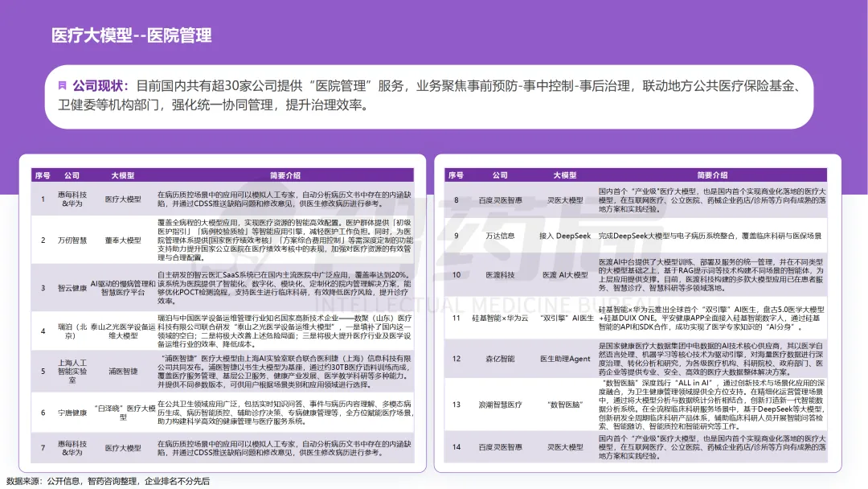Viewport: 868px width, 489px height.
Task: Select the 医渡科技 company cell
Action: pos(501,275)
